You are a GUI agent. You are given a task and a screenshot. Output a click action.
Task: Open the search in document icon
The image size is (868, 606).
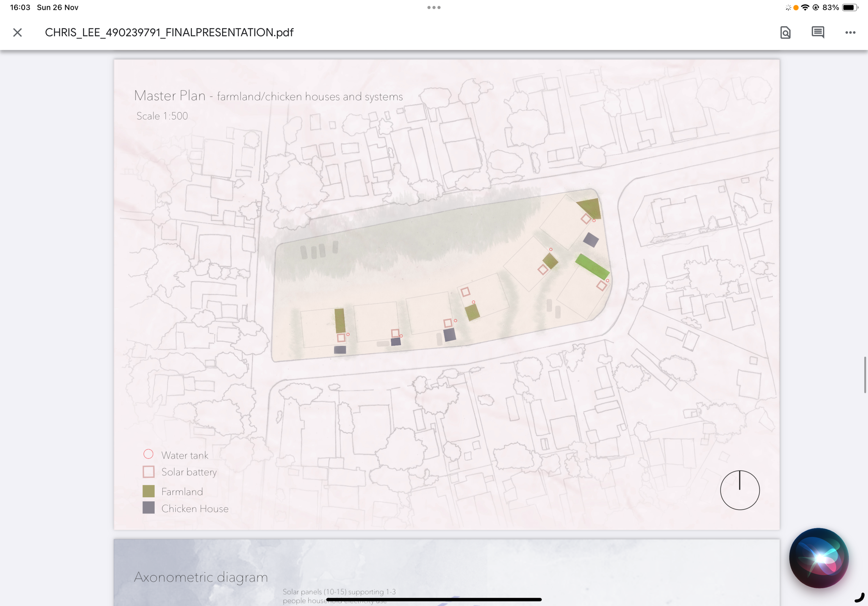(785, 32)
